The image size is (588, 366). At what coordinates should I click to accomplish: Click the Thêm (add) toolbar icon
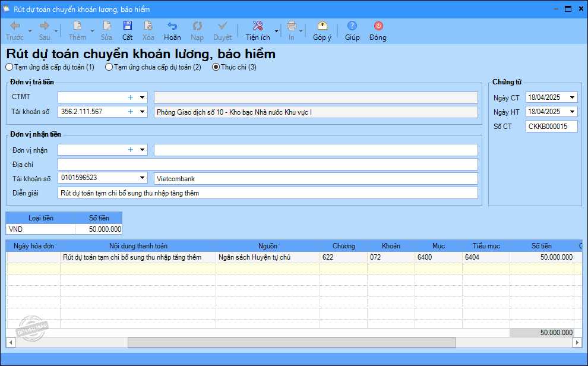[x=77, y=26]
